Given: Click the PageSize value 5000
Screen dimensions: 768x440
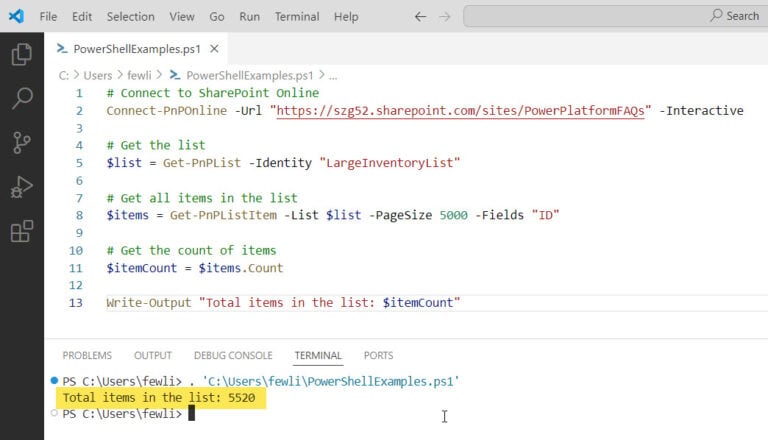Looking at the screenshot, I should coord(454,215).
